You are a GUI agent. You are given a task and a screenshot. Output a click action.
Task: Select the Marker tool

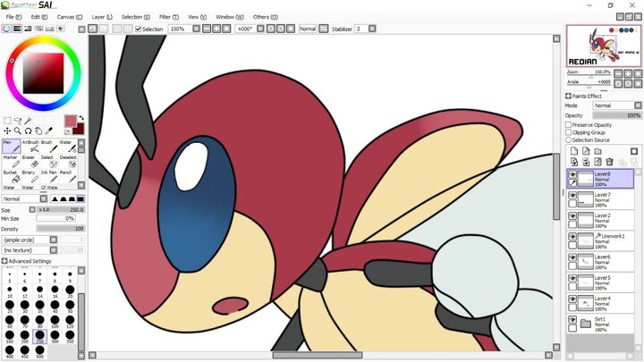(x=11, y=161)
